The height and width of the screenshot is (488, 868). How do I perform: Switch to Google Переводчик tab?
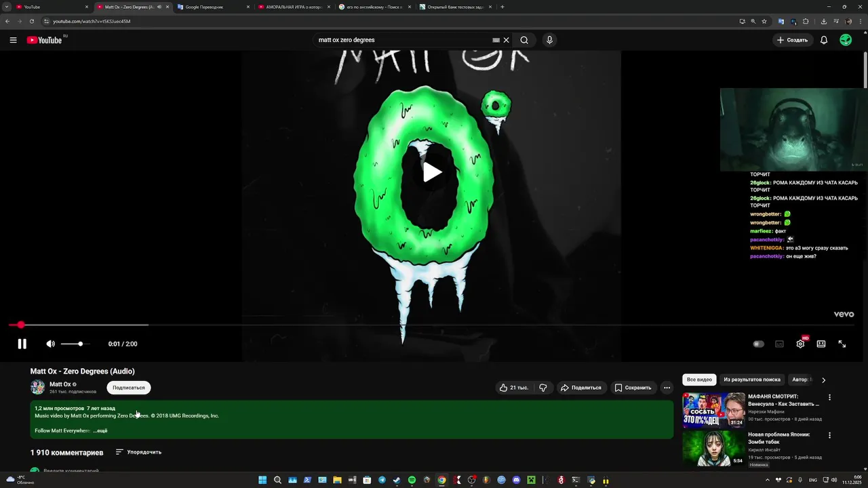(x=212, y=7)
